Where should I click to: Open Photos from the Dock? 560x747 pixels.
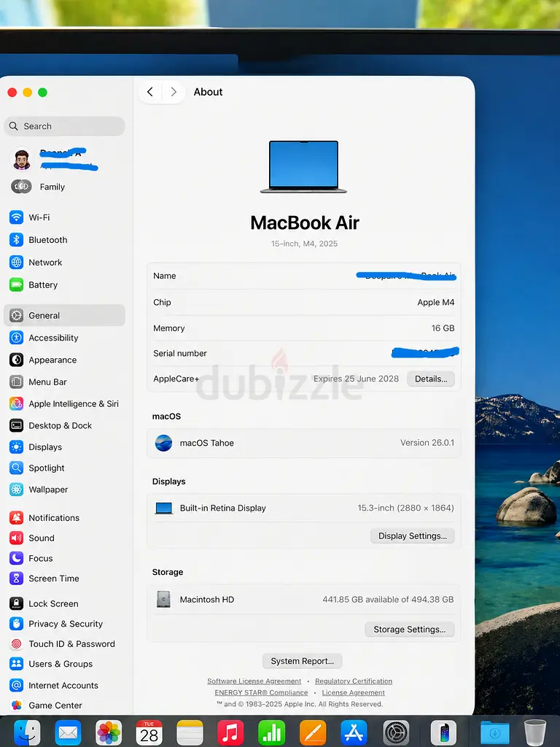click(109, 732)
